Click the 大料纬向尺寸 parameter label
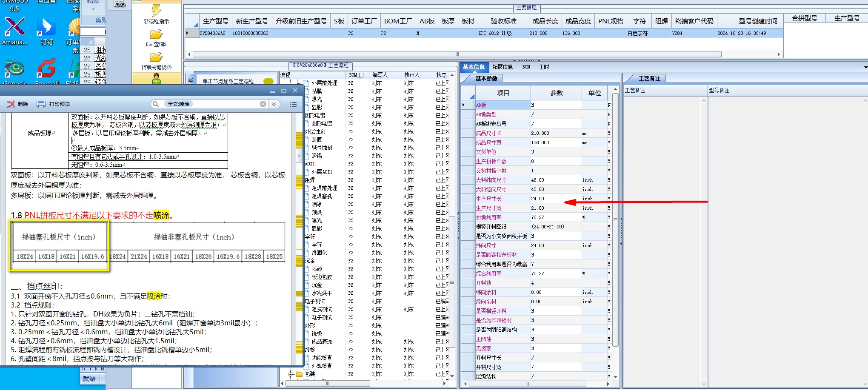The width and height of the screenshot is (868, 390). (x=491, y=180)
